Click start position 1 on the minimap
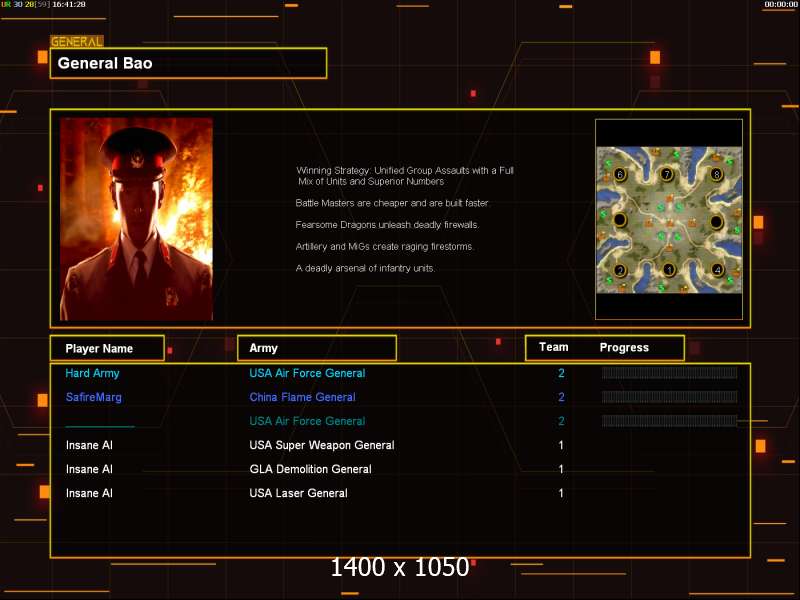 (x=669, y=269)
